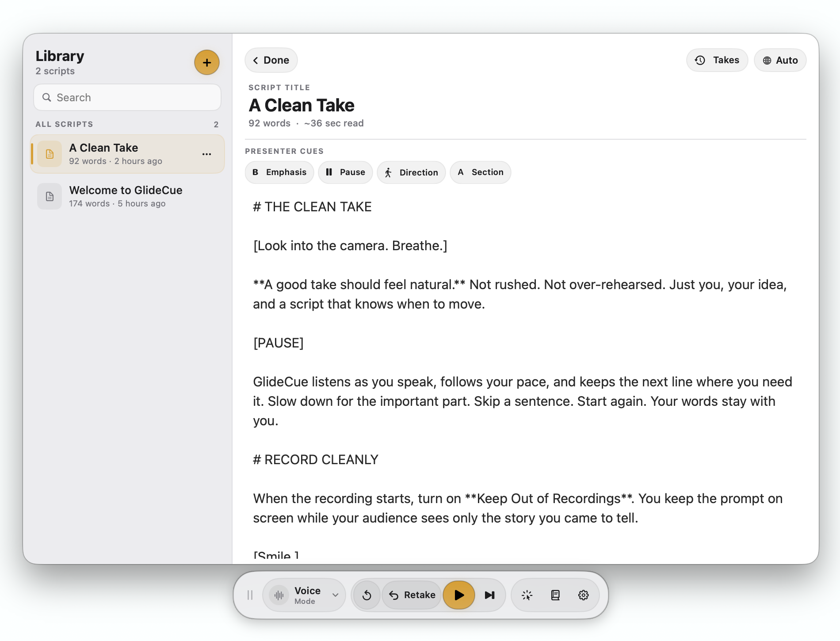
Task: Click the A Clean Take document icon
Action: [x=50, y=154]
